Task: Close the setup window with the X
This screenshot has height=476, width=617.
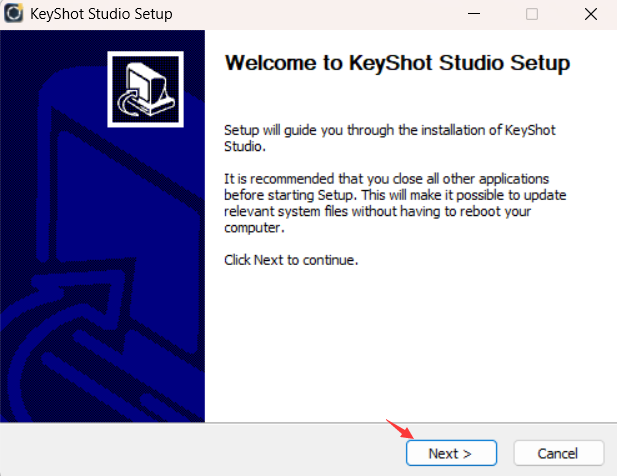Action: click(589, 14)
